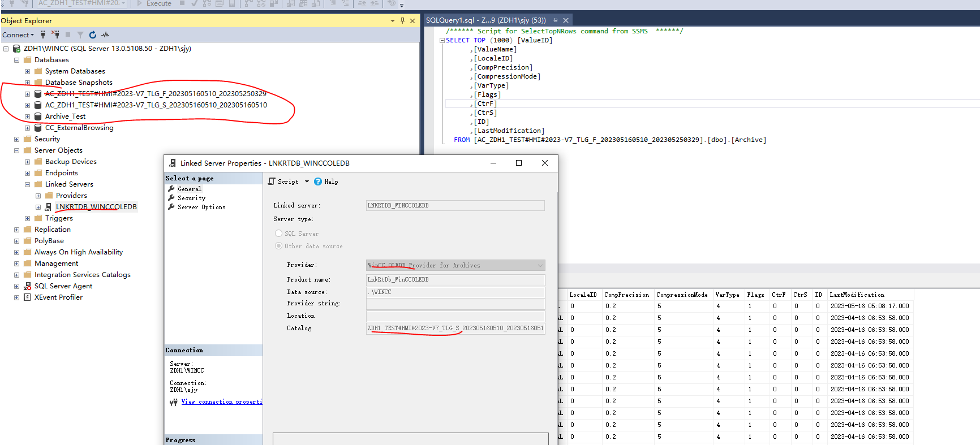
Task: Open the Connect dropdown in Object Explorer
Action: pos(18,35)
